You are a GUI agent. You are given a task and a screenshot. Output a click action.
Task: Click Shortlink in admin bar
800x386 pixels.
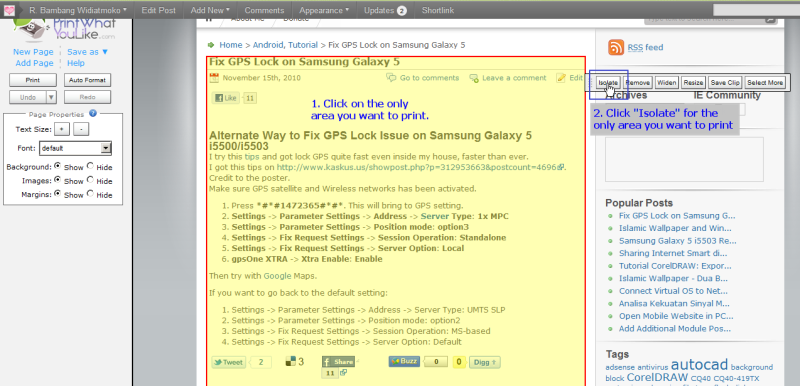pos(438,10)
